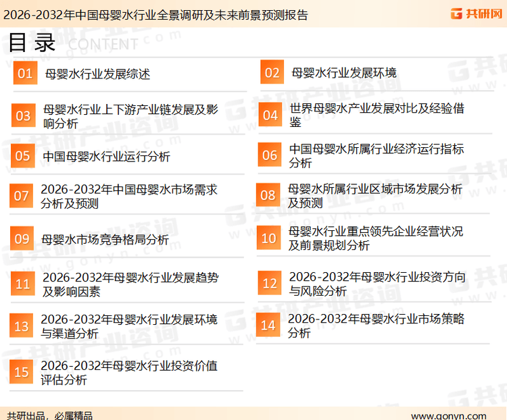Click the orange 01 number badge
507x420 pixels.
pos(25,74)
